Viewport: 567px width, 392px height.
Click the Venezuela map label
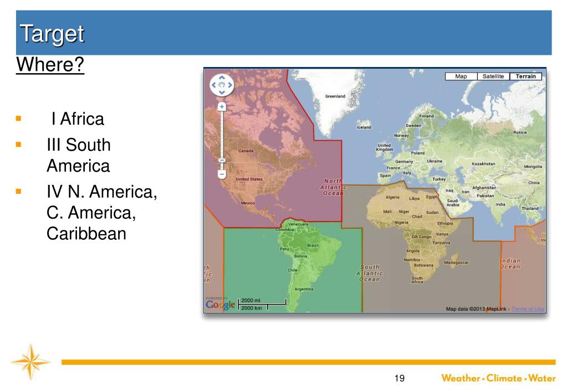click(298, 224)
